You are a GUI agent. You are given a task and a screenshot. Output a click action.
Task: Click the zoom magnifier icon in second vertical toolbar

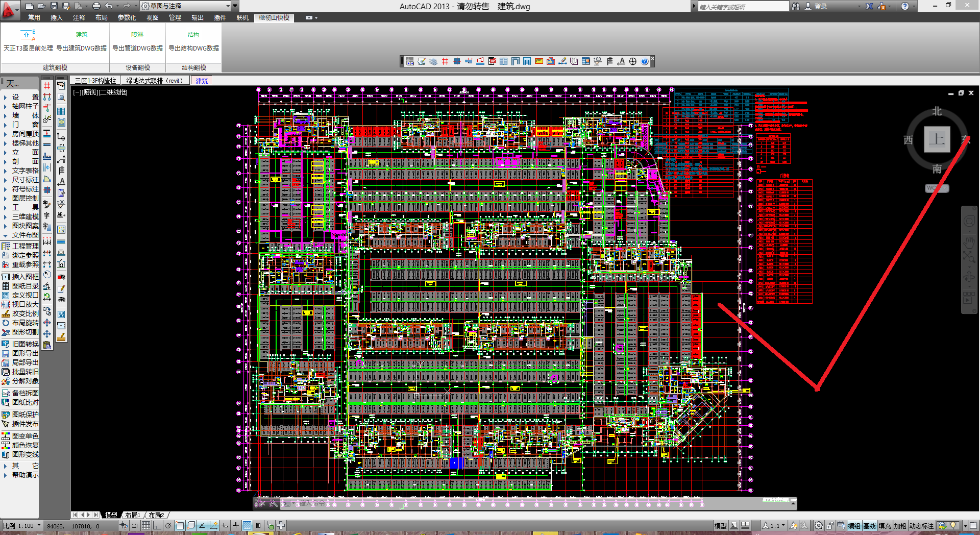pos(61,97)
